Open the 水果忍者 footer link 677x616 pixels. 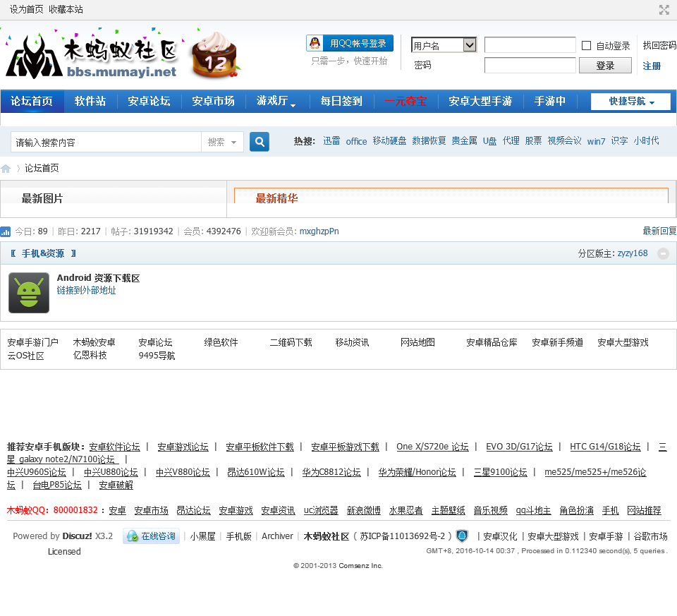pyautogui.click(x=406, y=511)
